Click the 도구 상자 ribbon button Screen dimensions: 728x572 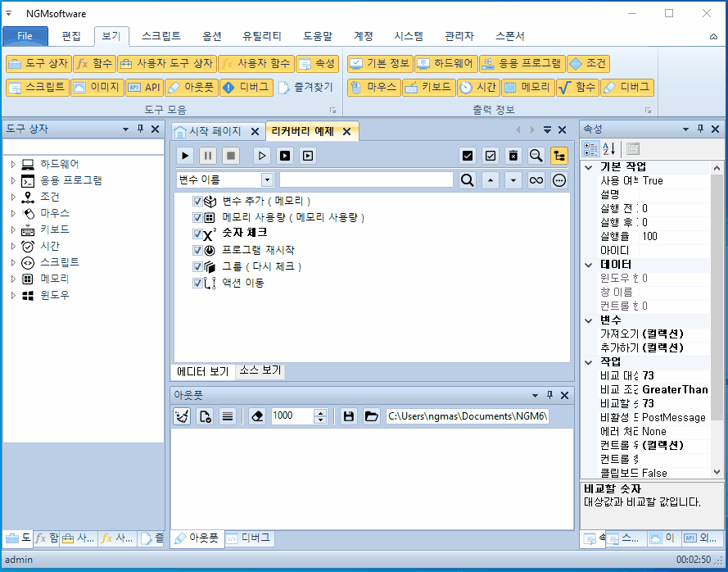[38, 64]
